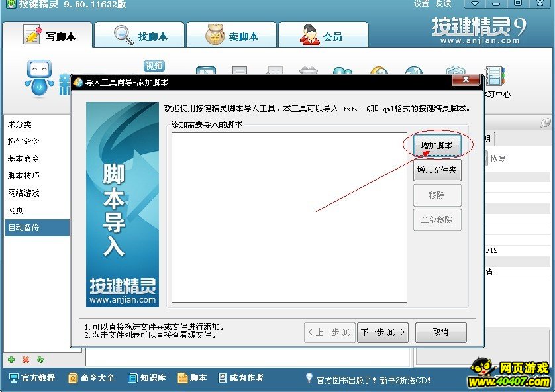555x392 pixels.
Task: Expand the title bar dropdown arrow menu
Action: click(x=475, y=3)
